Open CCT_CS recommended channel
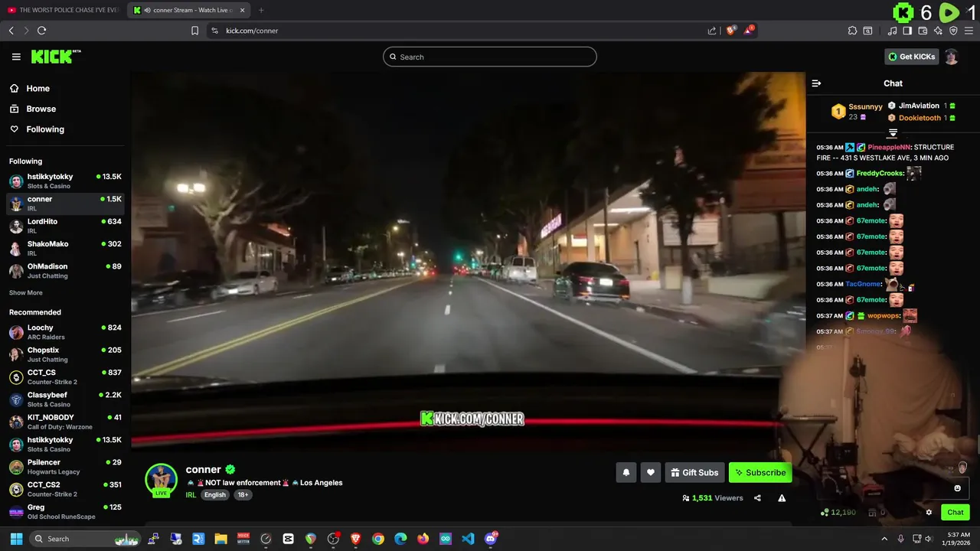The width and height of the screenshot is (980, 551). [x=65, y=377]
